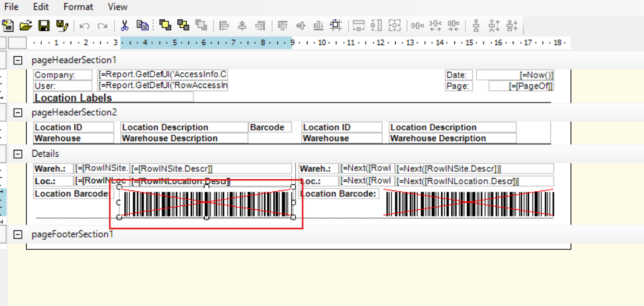This screenshot has height=306, width=644.
Task: Open the View menu
Action: click(117, 7)
